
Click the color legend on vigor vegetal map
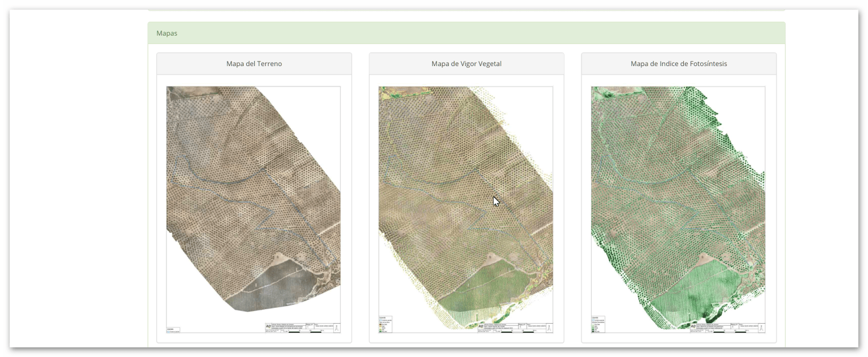coord(384,324)
